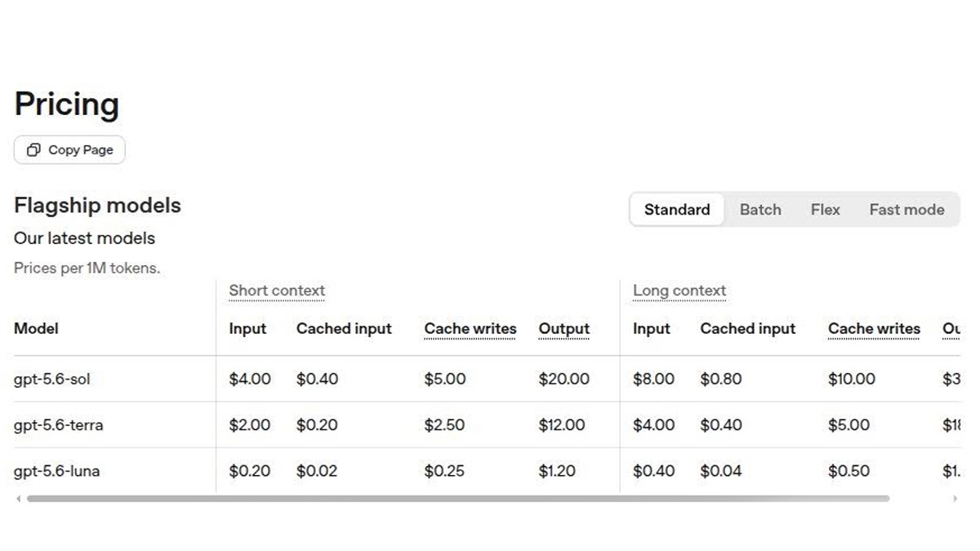
Task: Click the short-context Output column header
Action: (564, 329)
